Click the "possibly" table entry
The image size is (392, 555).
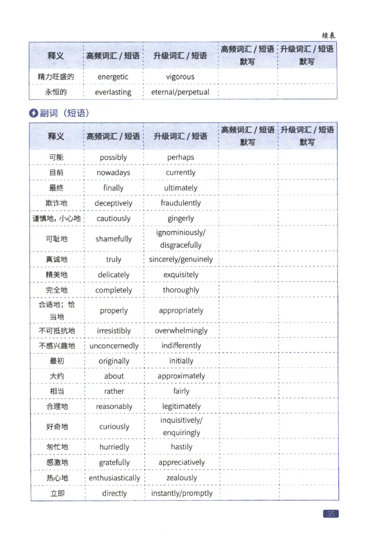coord(114,157)
